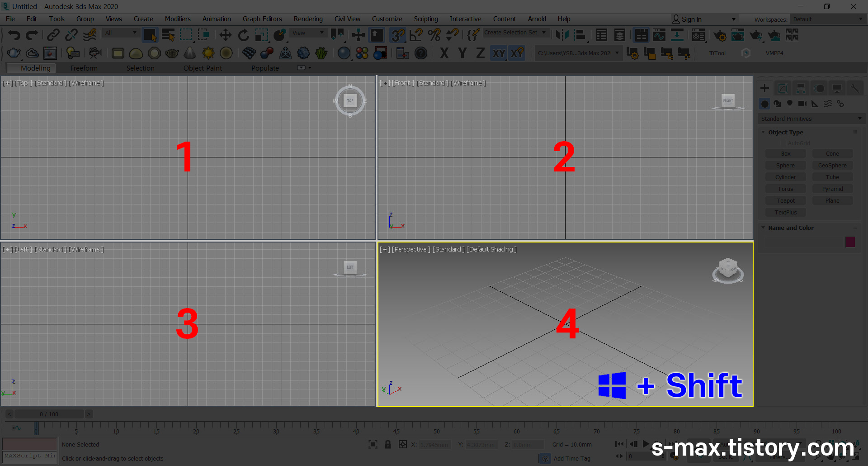
Task: Click the MAXScript Mini Listener field
Action: (30, 456)
